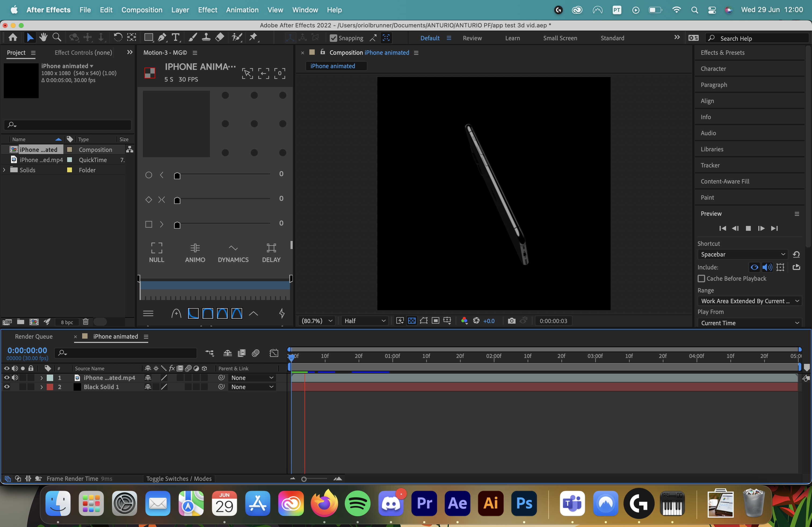Select the Puppet Pin tool
Screen dimensions: 812x527
(253, 38)
